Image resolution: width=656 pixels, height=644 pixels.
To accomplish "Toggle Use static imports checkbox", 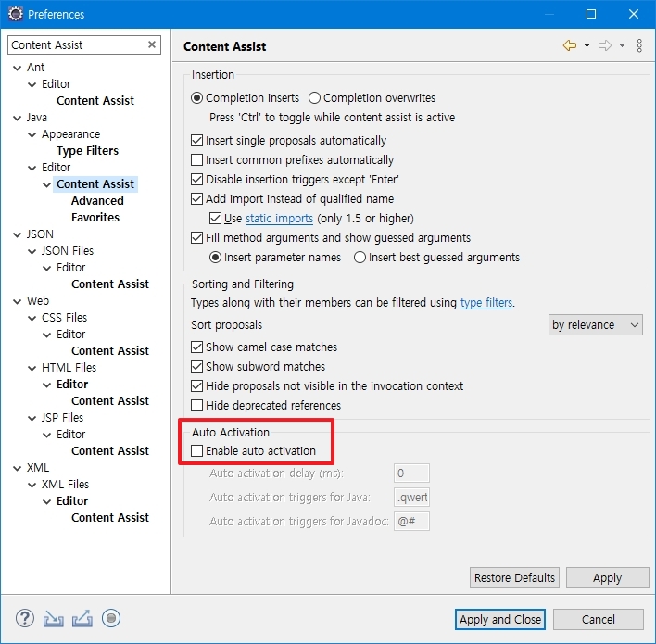I will (215, 218).
